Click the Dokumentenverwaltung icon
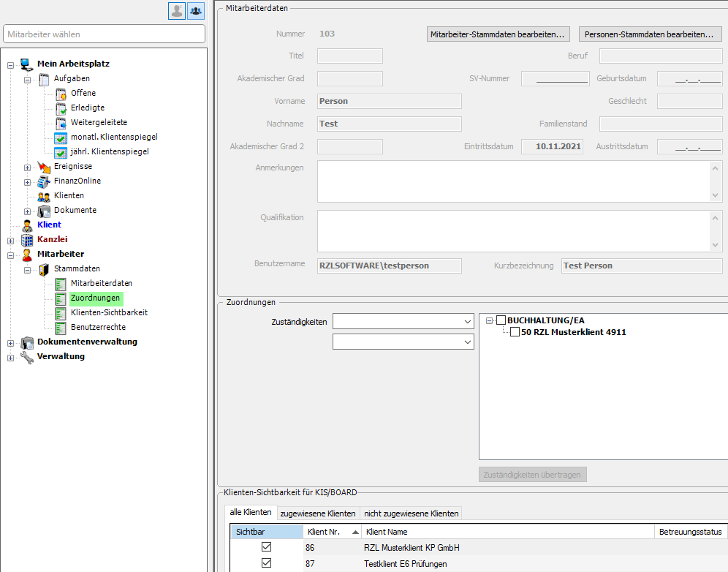The image size is (728, 572). (27, 342)
